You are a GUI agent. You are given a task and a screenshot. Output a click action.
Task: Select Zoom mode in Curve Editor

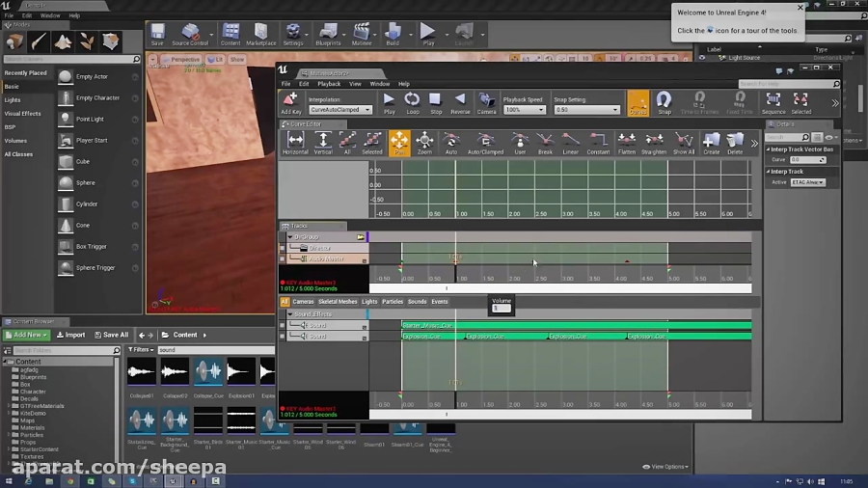pyautogui.click(x=424, y=144)
